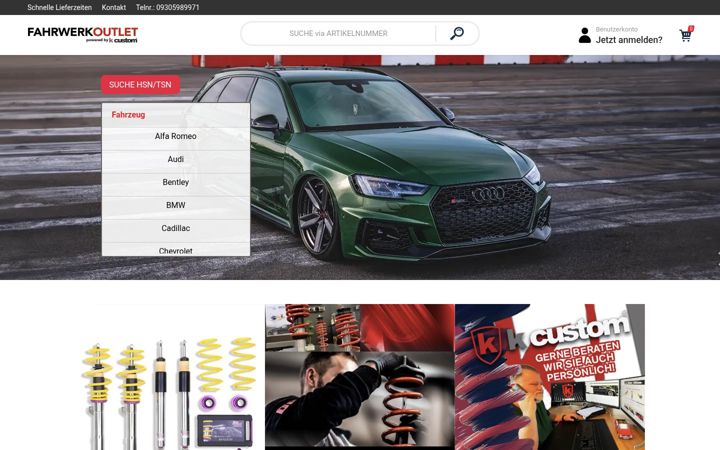Viewport: 720px width, 450px height.
Task: Open the Kontakt link
Action: click(114, 7)
